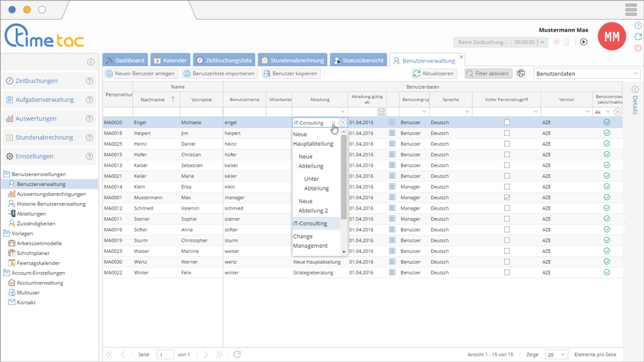The width and height of the screenshot is (644, 362).
Task: Click the green reload icon near the avatar
Action: pyautogui.click(x=638, y=37)
